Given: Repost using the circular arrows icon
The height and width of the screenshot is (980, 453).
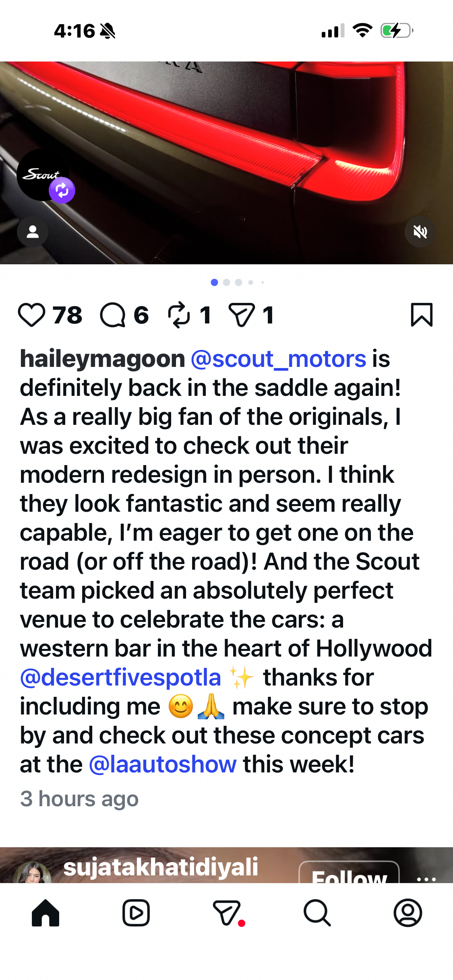Looking at the screenshot, I should click(179, 315).
